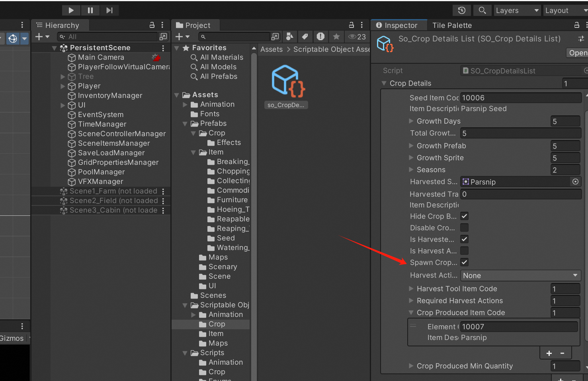Open Scene1_Farm scene options menu
This screenshot has height=381, width=588.
pos(163,191)
